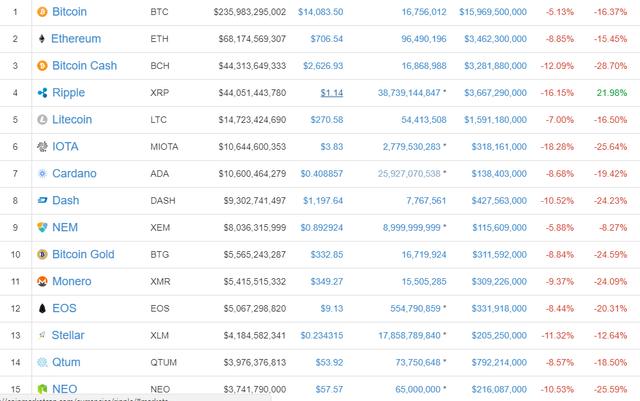Click NEM circulating supply 8,999,999,999

pyautogui.click(x=411, y=227)
